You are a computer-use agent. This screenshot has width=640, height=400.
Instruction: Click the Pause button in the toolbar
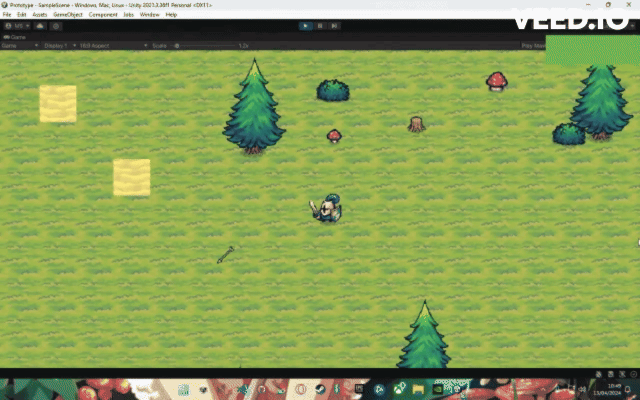coord(320,26)
